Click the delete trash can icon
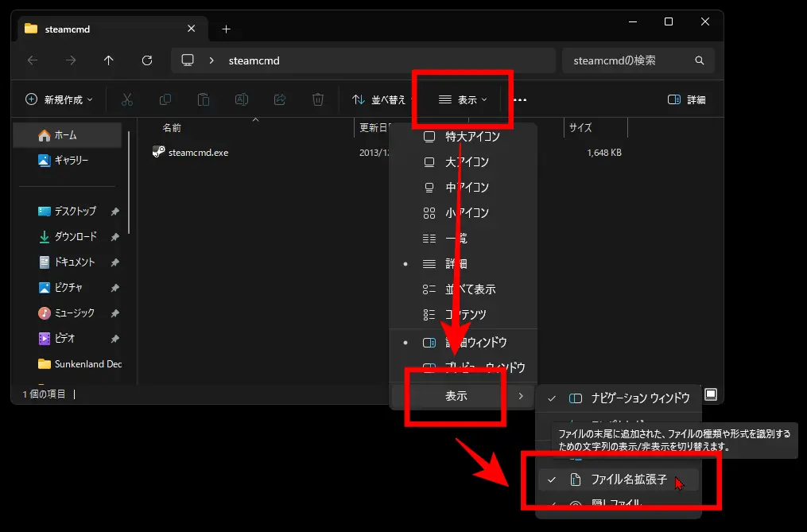 click(x=317, y=99)
